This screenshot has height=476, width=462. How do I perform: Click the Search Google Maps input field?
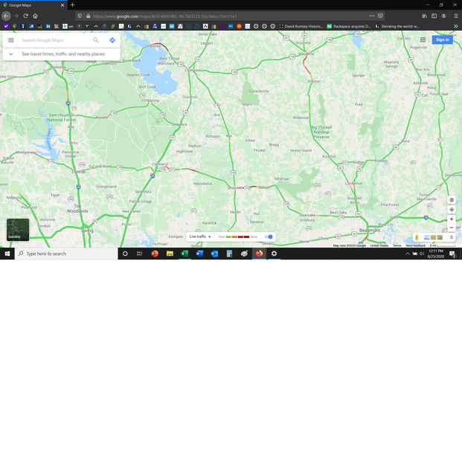54,40
